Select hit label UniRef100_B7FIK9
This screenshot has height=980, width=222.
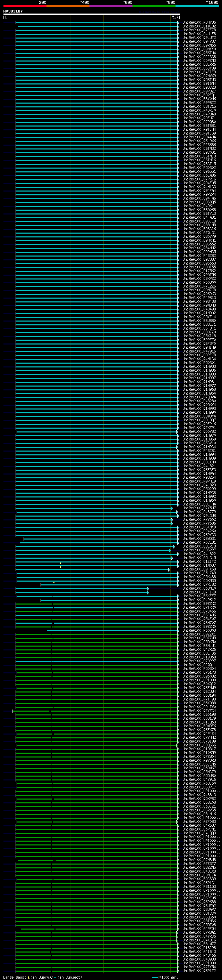click(199, 592)
